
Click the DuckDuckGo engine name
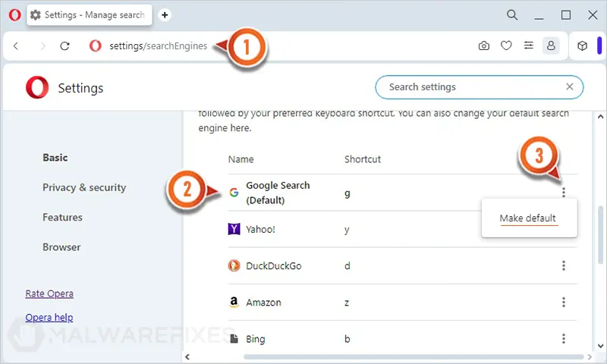pyautogui.click(x=273, y=265)
